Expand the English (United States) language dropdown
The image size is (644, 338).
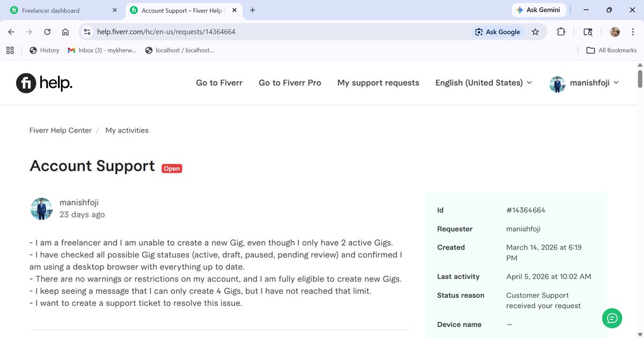tap(484, 83)
